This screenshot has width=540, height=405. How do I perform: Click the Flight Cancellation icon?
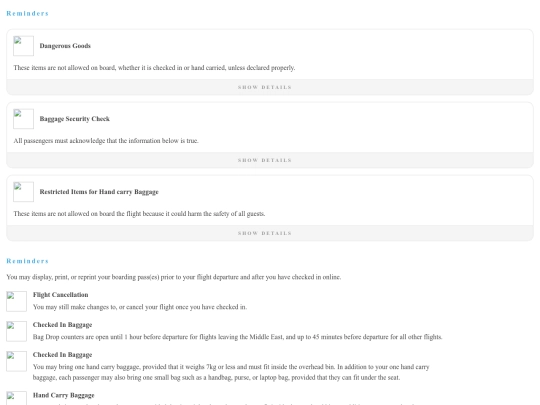[x=17, y=301]
